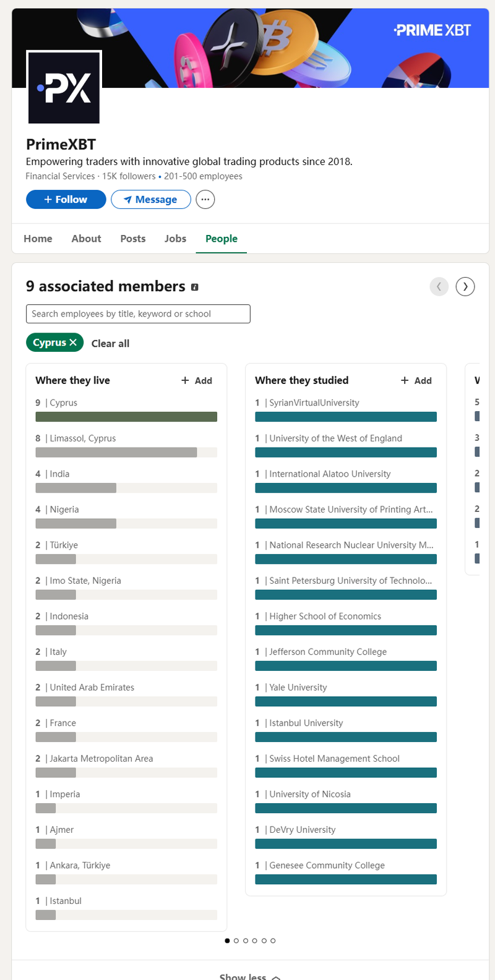Image resolution: width=495 pixels, height=980 pixels.
Task: Select the fourth carousel pagination dot
Action: coord(254,940)
